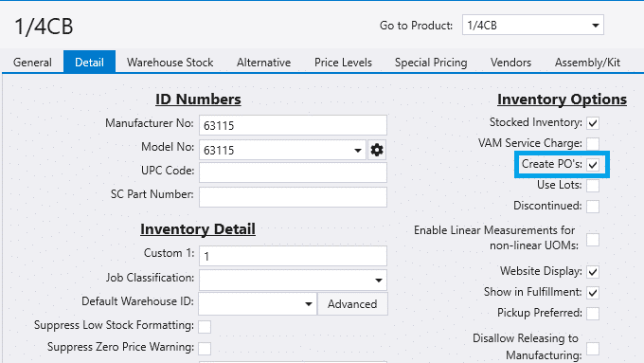This screenshot has height=363, width=644.
Task: Click the gear icon beside Model No
Action: point(377,150)
